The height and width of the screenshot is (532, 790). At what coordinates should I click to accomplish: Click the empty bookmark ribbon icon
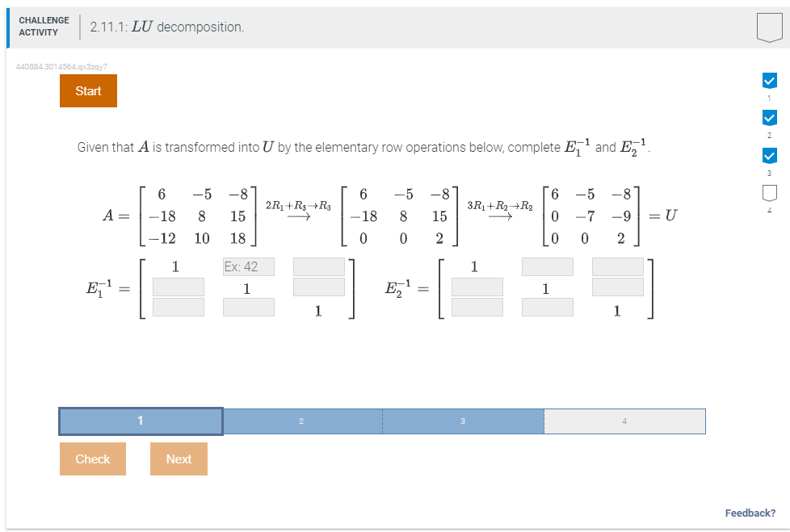click(767, 25)
